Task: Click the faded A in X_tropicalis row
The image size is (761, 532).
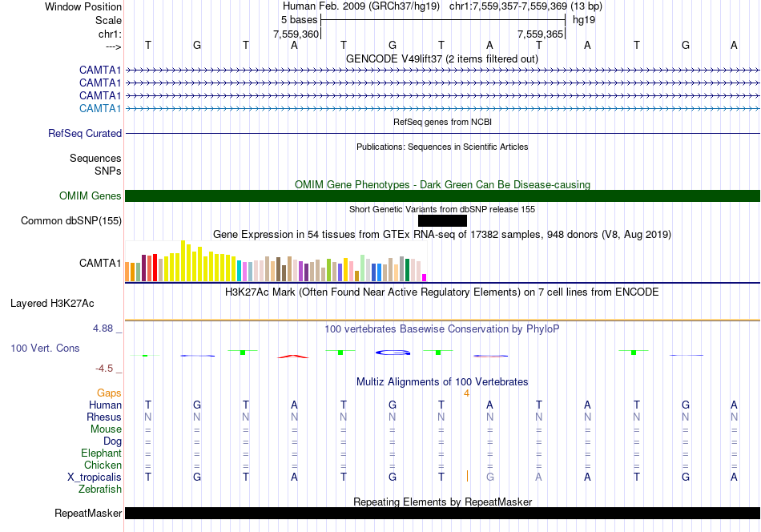Action: (x=539, y=478)
